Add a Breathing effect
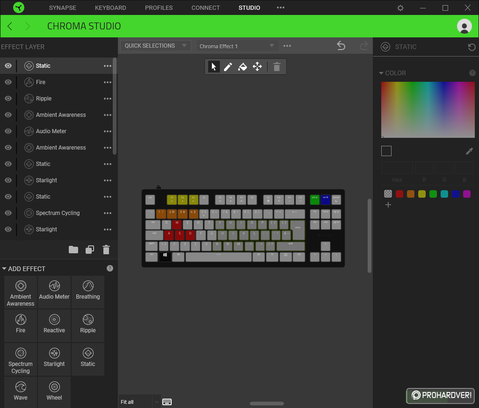Image resolution: width=479 pixels, height=408 pixels. (x=88, y=292)
